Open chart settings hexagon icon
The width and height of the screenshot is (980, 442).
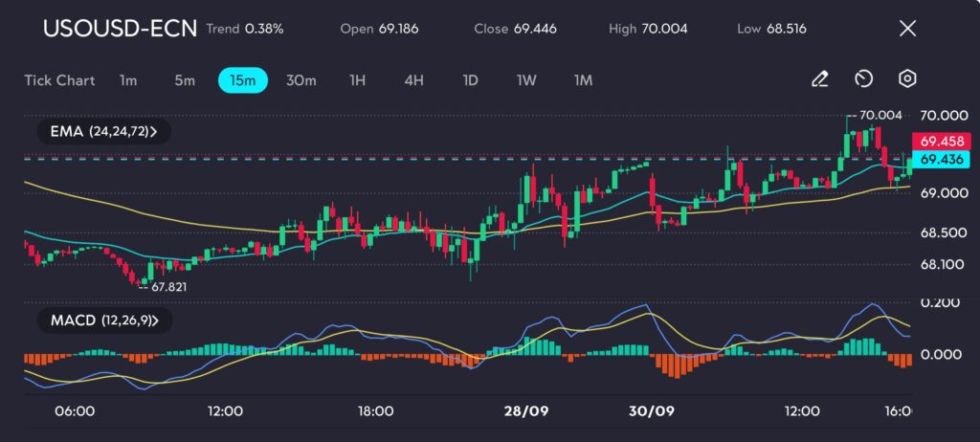point(907,79)
